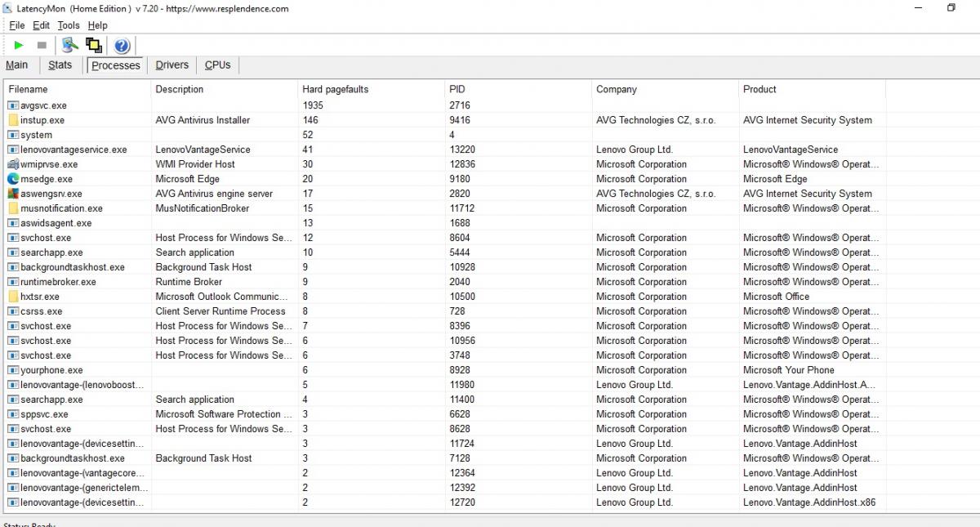980x527 pixels.
Task: Select the avgsvc.exe filename
Action: pos(43,105)
